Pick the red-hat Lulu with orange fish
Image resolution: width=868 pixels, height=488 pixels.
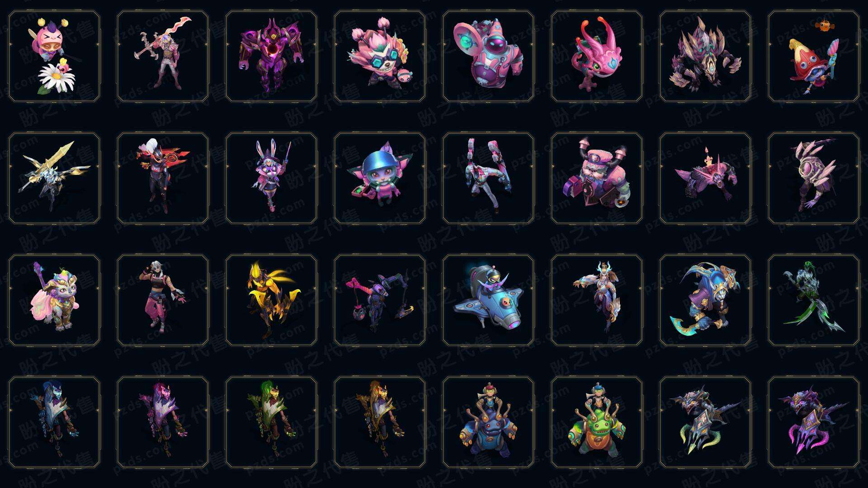(814, 56)
